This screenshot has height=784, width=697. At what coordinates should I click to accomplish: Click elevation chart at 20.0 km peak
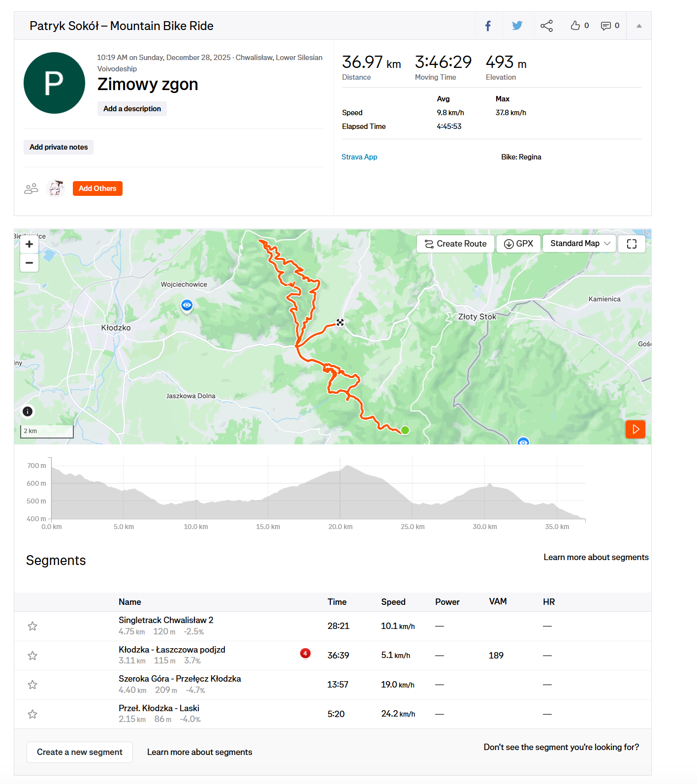(347, 487)
